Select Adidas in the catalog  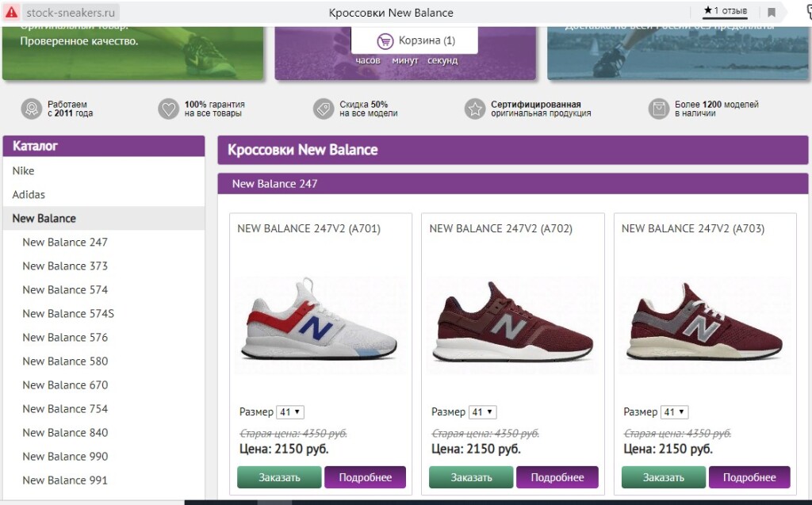click(29, 194)
